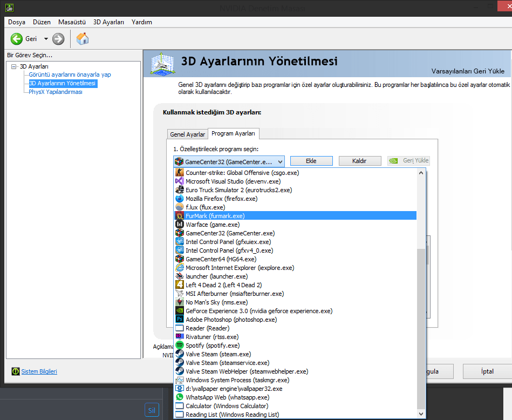Viewport: 512px width, 420px height.
Task: Open the Geri history dropdown arrow
Action: tap(46, 39)
